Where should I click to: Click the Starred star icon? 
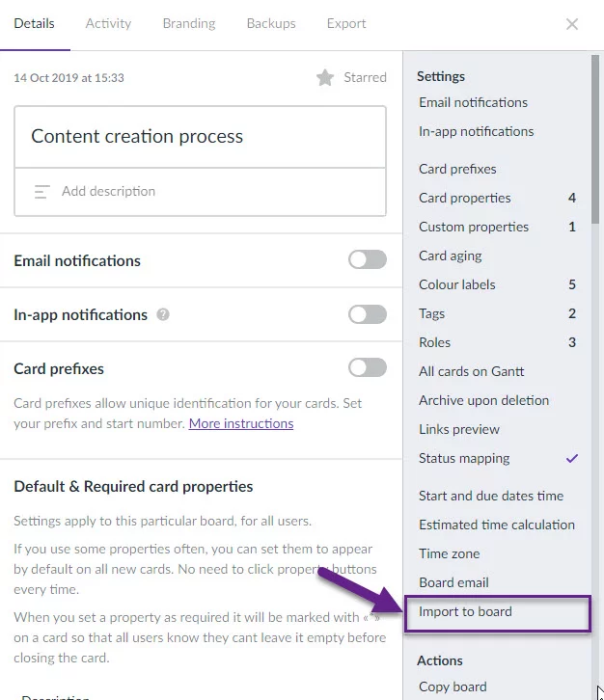[325, 78]
